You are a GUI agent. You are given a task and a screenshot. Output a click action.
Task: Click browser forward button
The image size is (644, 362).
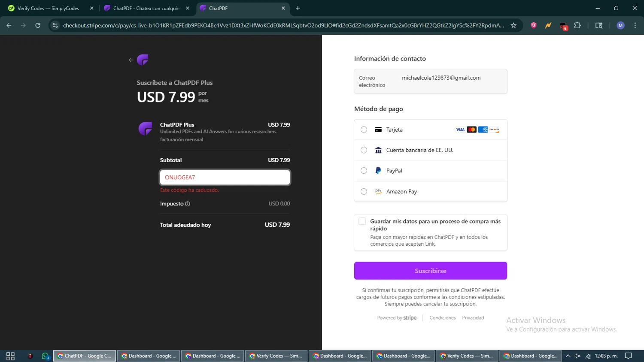[24, 25]
